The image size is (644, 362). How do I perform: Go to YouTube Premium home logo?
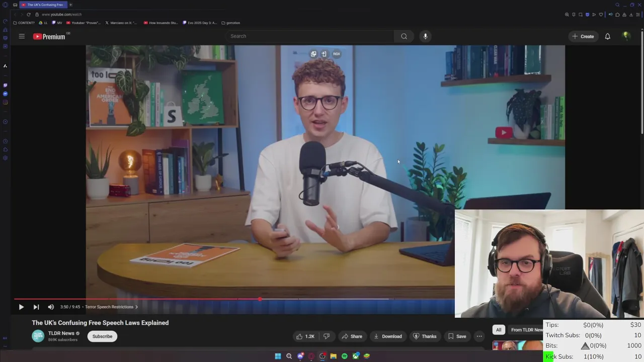(49, 36)
